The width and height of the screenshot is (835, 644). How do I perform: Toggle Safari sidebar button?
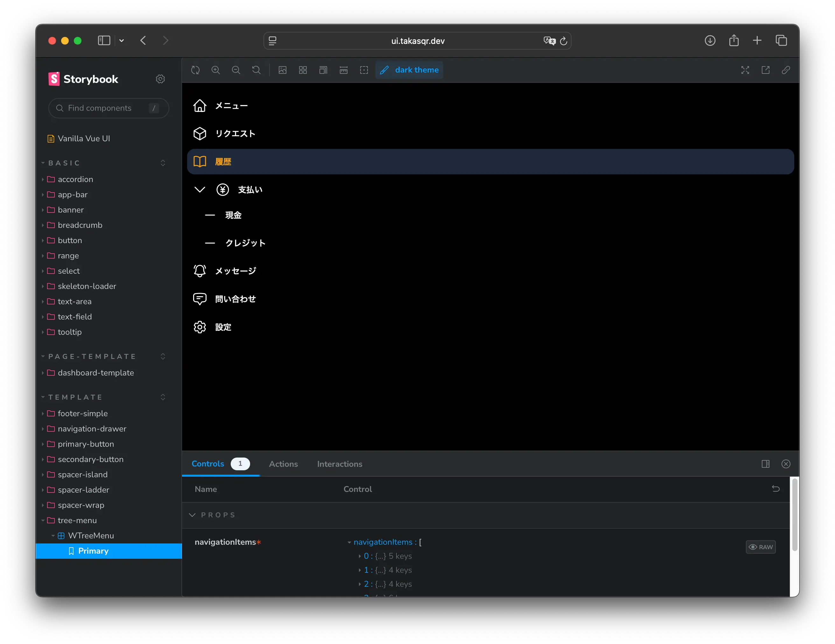pos(104,40)
